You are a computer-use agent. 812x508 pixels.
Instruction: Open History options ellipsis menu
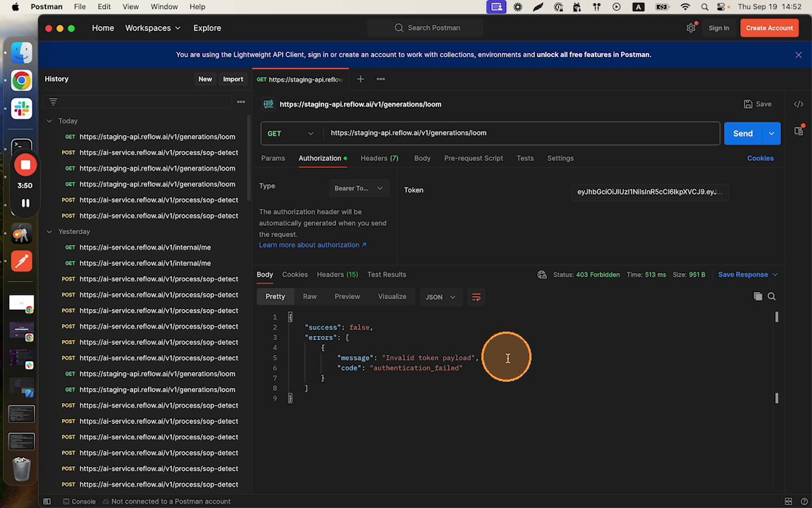click(241, 102)
